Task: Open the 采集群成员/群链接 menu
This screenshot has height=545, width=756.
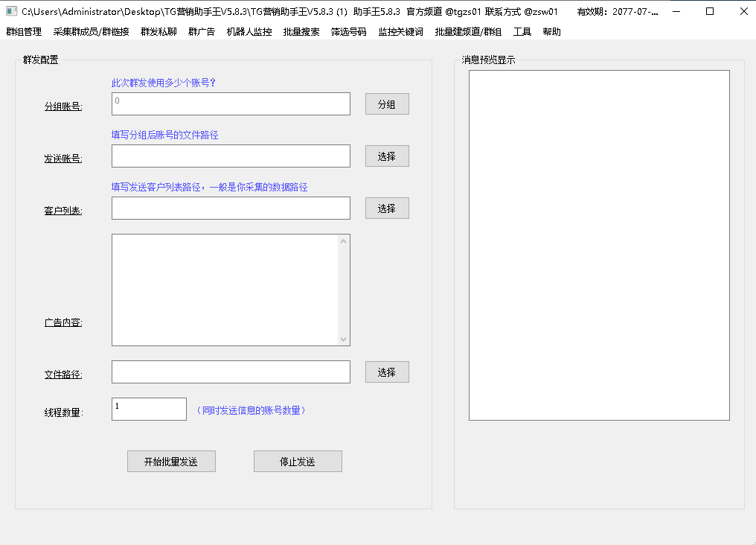Action: click(91, 32)
